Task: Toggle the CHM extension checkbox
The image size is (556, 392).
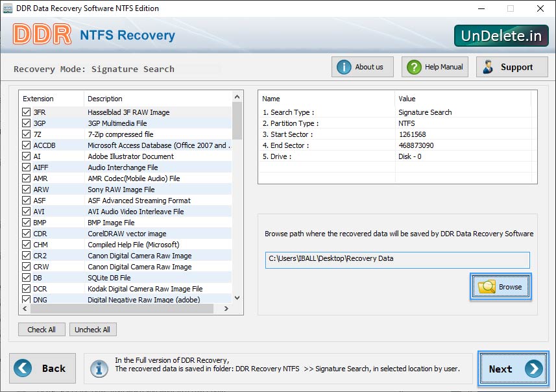Action: point(26,245)
